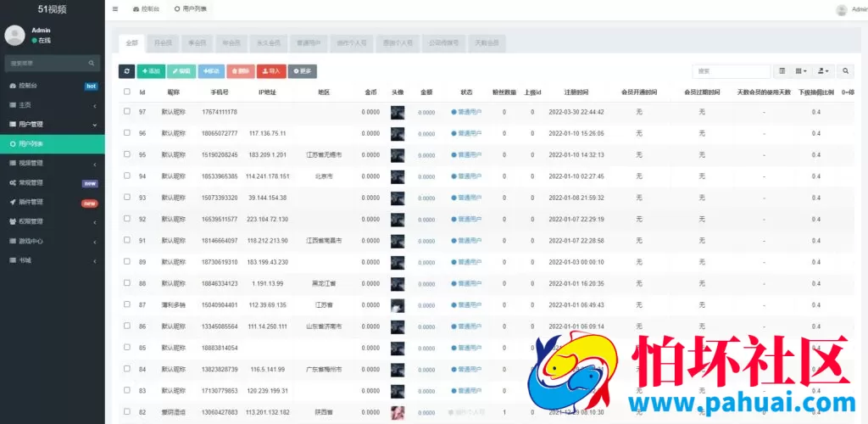
Task: Select the 年会员 filter tab
Action: (231, 43)
